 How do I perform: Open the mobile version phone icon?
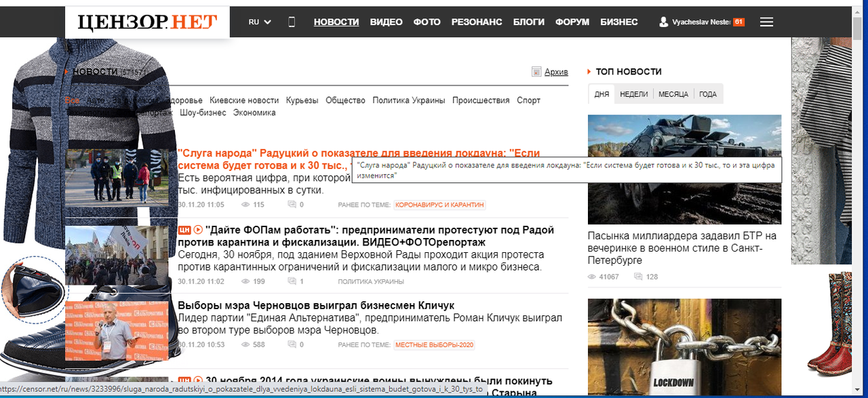point(292,22)
